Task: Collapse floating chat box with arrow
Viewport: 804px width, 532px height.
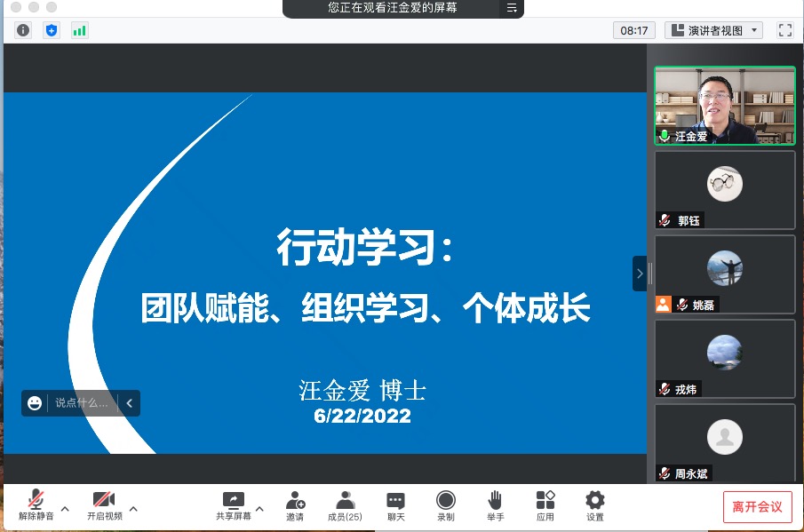Action: point(129,403)
